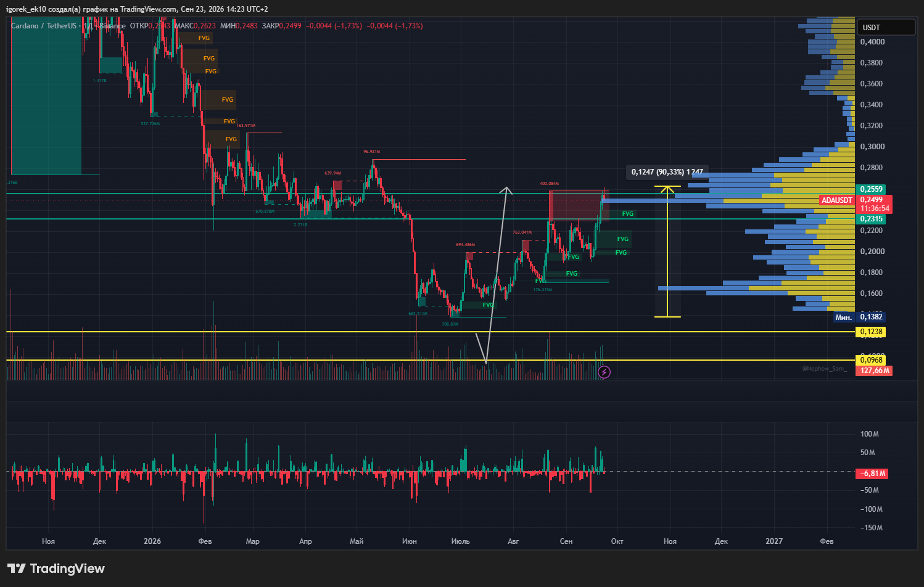Click the Май month on time axis
924x587 pixels.
point(357,541)
